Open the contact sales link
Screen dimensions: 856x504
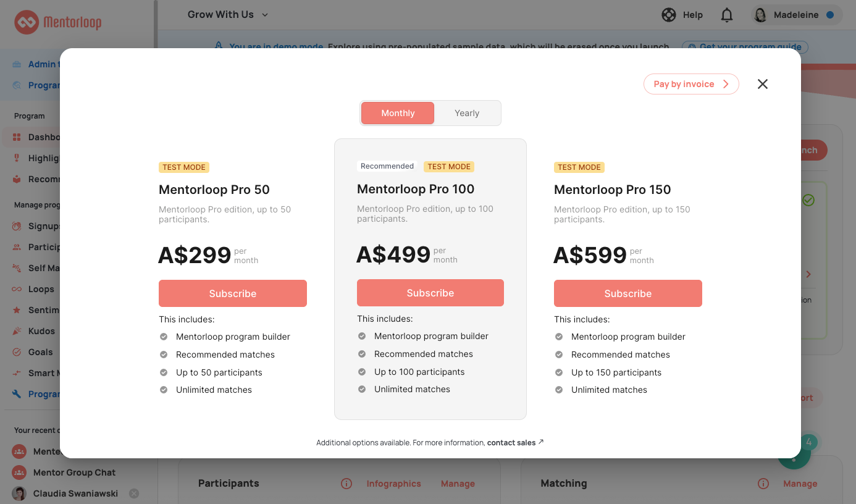(511, 442)
